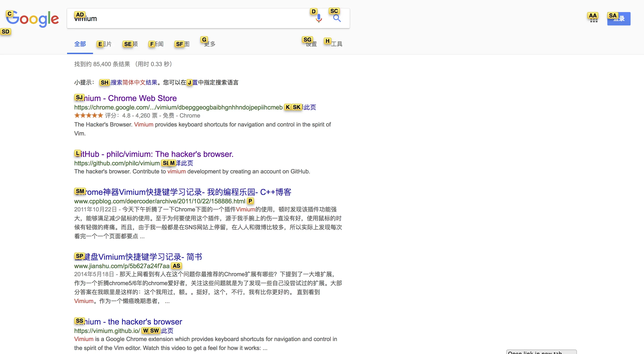644x354 pixels.
Task: Expand the 更多 more menu
Action: 210,44
